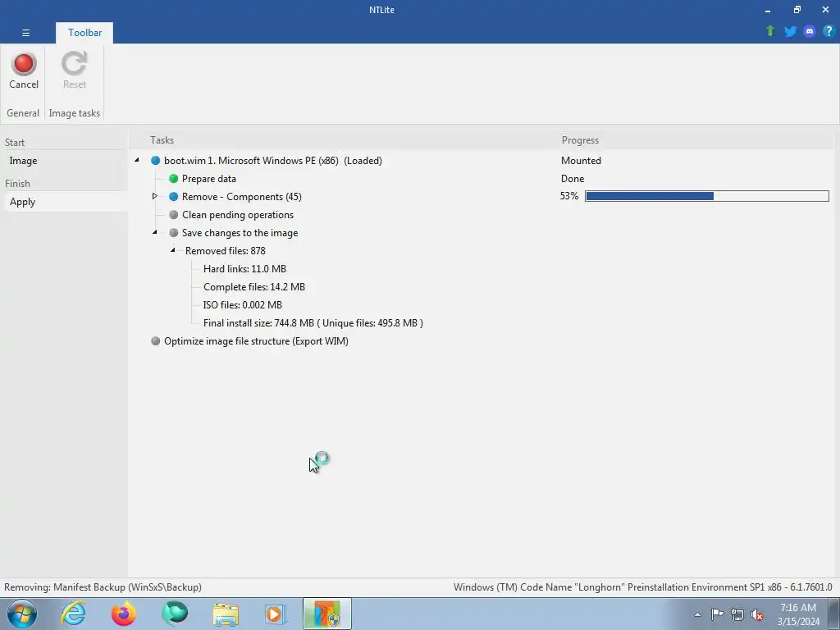Open Action Center flag tray icon
This screenshot has height=630, width=840.
tap(717, 614)
